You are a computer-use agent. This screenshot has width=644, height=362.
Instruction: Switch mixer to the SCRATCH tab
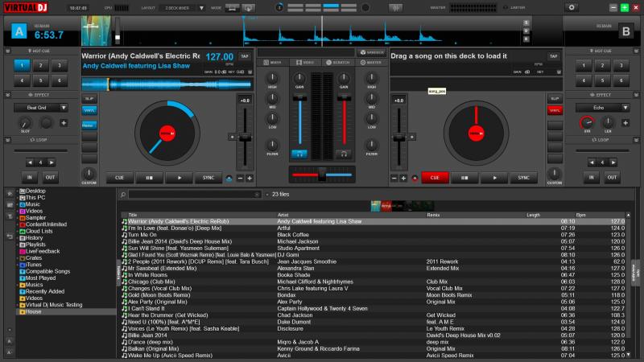point(337,63)
